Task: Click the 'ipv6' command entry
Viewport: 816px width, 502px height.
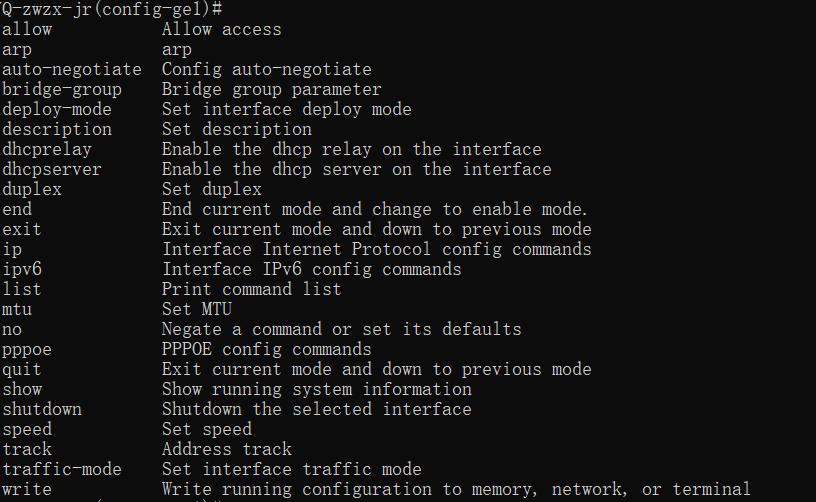Action: [22, 269]
